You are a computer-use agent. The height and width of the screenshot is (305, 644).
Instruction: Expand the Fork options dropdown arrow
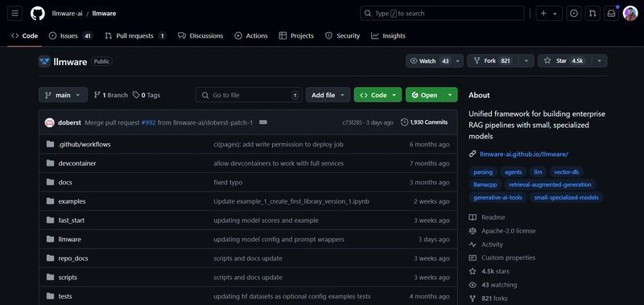(526, 60)
